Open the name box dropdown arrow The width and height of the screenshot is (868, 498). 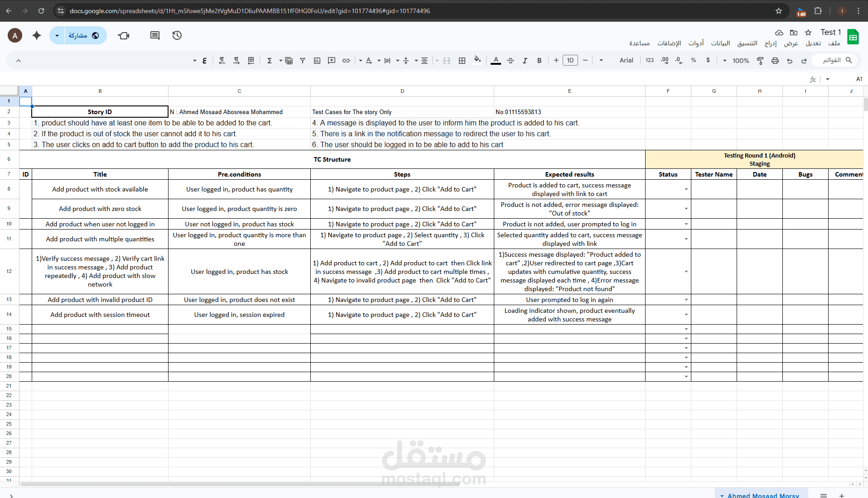(x=828, y=79)
